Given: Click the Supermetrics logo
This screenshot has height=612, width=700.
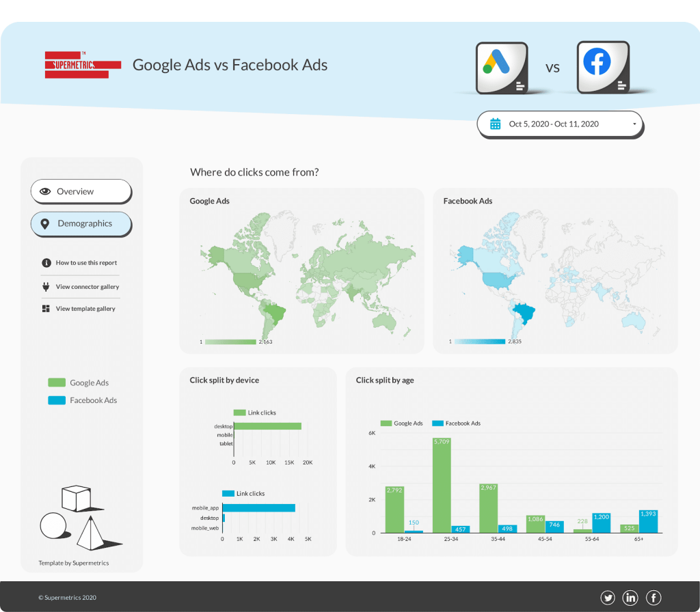Looking at the screenshot, I should (83, 65).
